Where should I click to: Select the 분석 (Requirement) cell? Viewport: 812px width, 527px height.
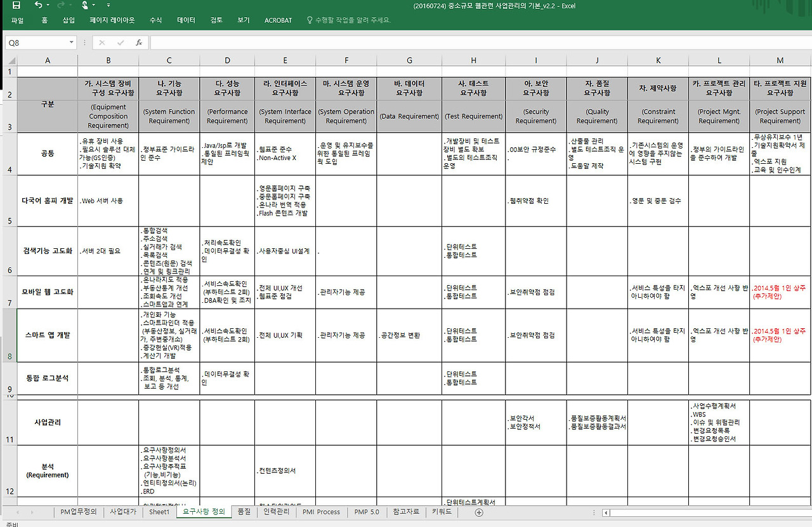pyautogui.click(x=48, y=470)
